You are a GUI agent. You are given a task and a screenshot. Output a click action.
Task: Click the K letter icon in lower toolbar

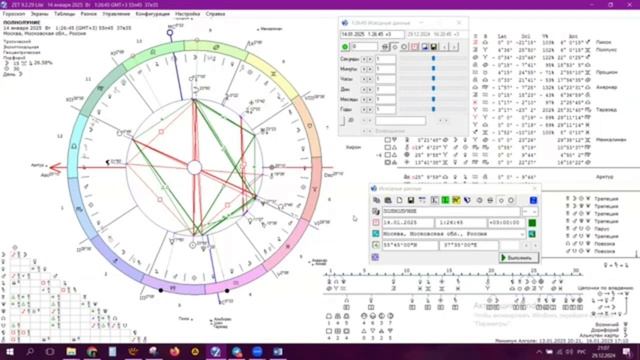434,200
